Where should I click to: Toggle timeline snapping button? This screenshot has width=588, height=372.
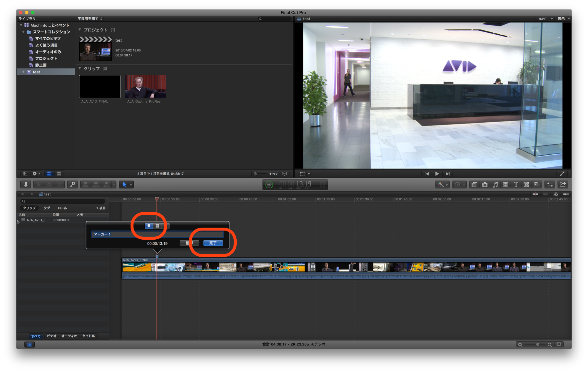tap(566, 194)
